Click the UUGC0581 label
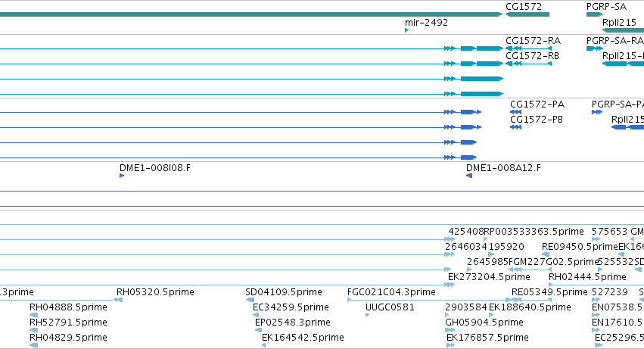Viewport: 644px width, 349px height. [390, 307]
